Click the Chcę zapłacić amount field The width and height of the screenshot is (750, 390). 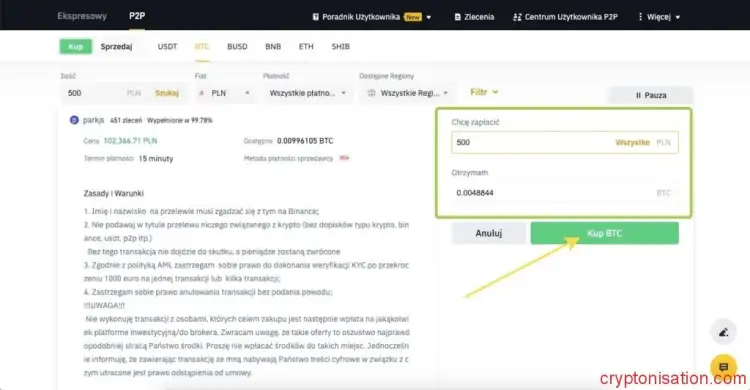pyautogui.click(x=564, y=142)
